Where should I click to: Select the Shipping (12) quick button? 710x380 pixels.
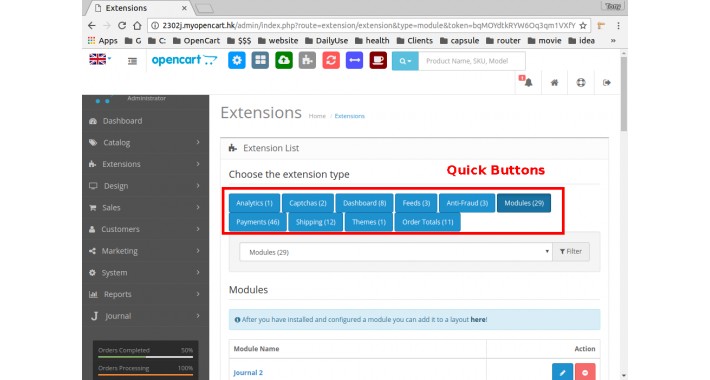coord(316,222)
